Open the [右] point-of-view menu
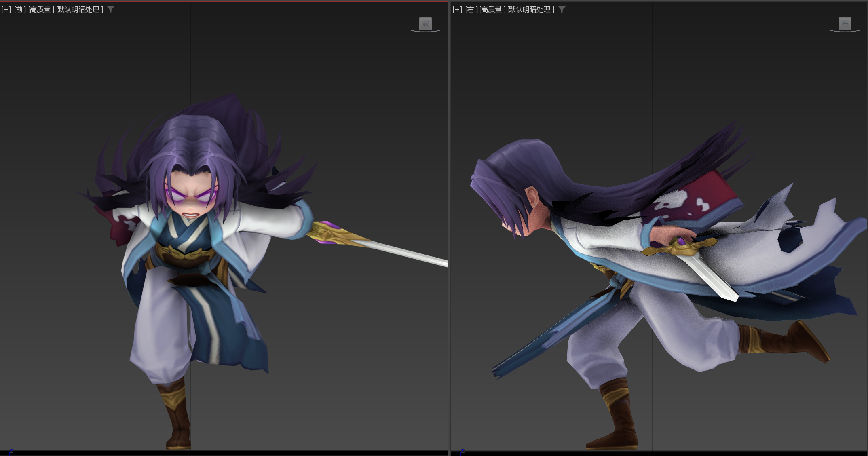This screenshot has height=456, width=868. click(x=471, y=9)
